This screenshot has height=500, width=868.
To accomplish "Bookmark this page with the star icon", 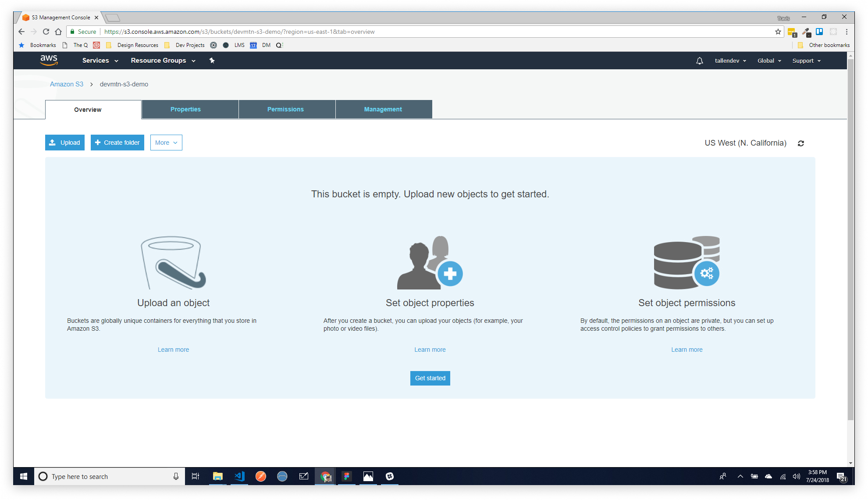I will pos(778,32).
